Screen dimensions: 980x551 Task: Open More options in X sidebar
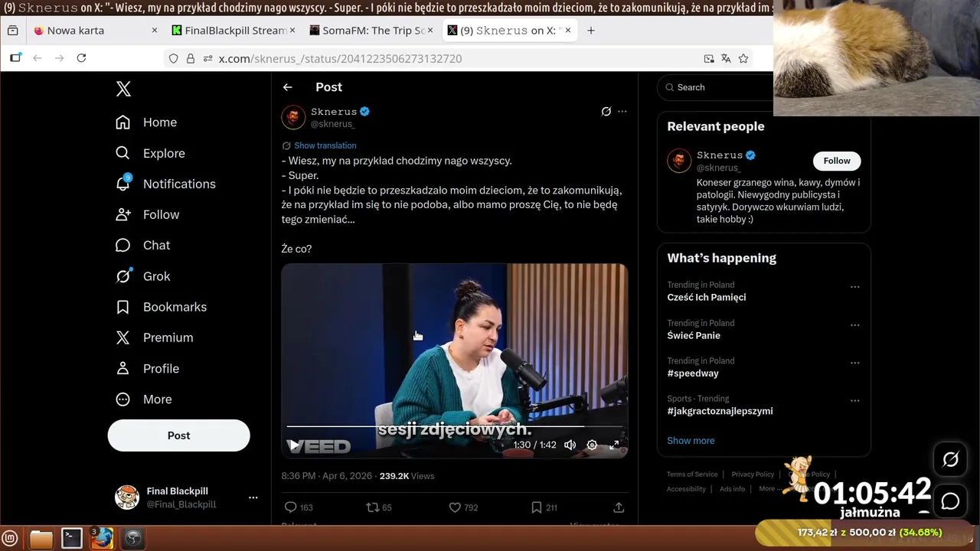point(143,399)
